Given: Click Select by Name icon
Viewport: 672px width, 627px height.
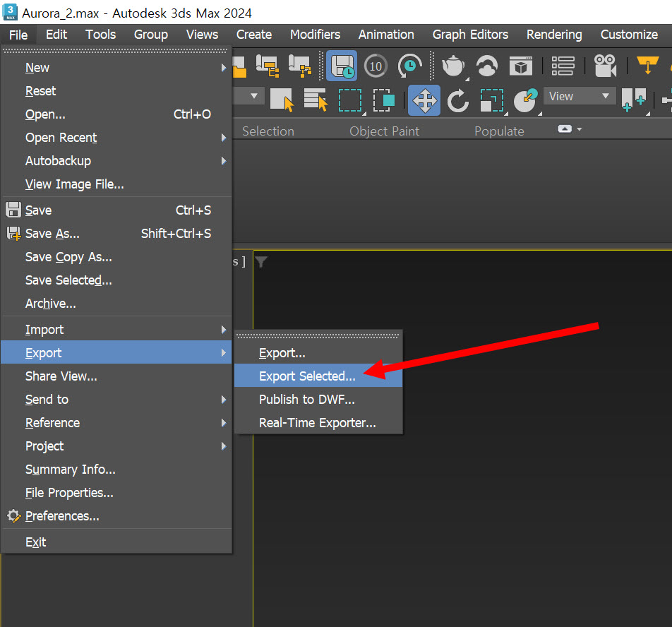Looking at the screenshot, I should [x=316, y=100].
